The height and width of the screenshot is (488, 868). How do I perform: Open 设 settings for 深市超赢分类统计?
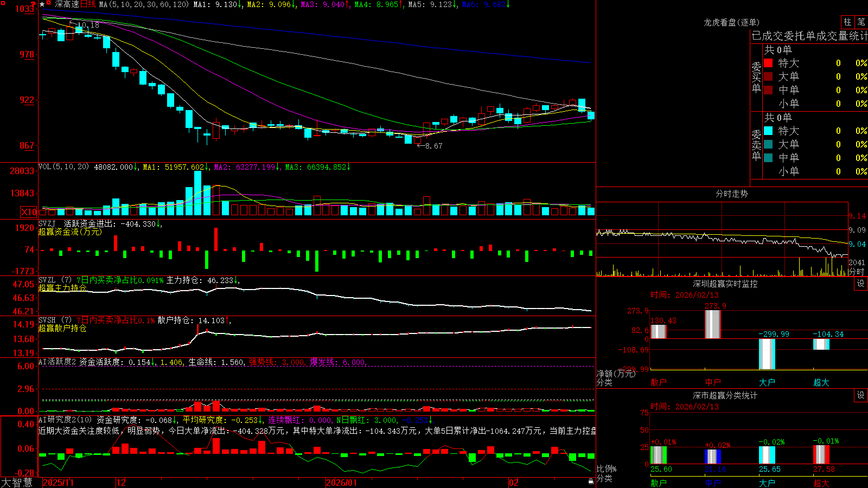point(861,395)
